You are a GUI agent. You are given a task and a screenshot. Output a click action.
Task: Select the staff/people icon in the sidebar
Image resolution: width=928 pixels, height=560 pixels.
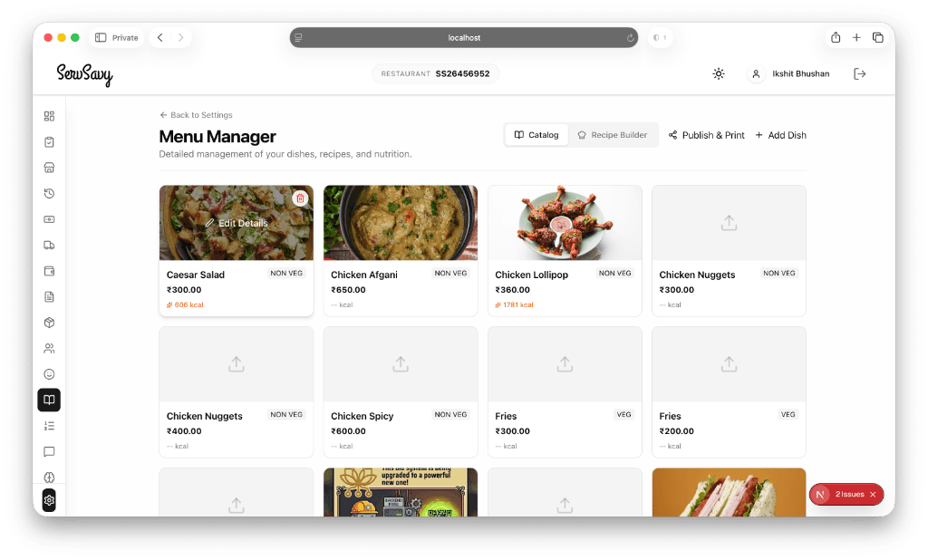click(x=49, y=348)
